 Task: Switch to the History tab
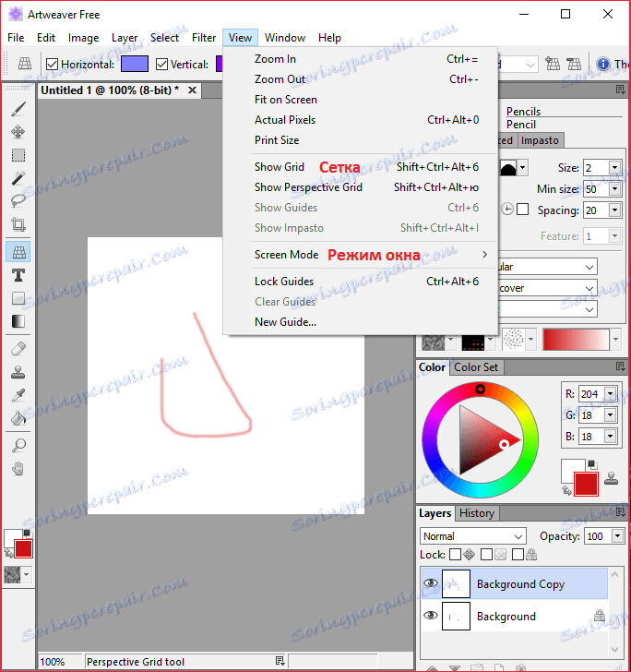click(477, 513)
